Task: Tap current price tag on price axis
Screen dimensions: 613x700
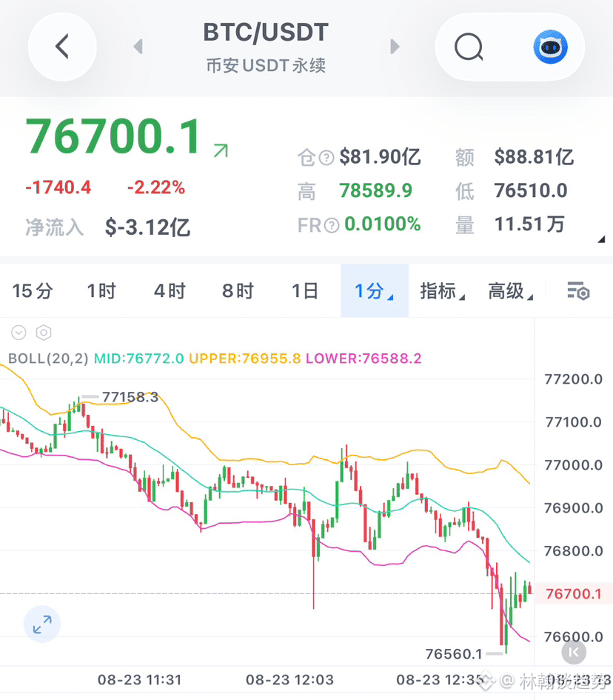Action: pos(573,594)
